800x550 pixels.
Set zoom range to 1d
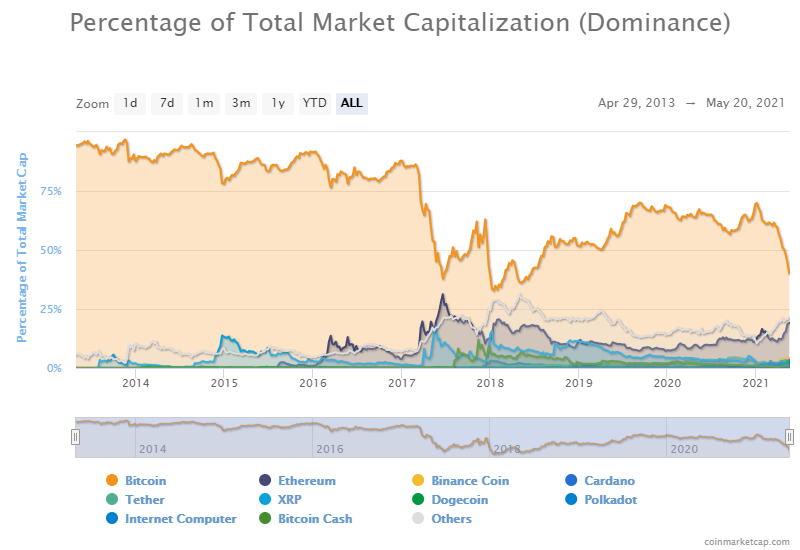coord(130,103)
